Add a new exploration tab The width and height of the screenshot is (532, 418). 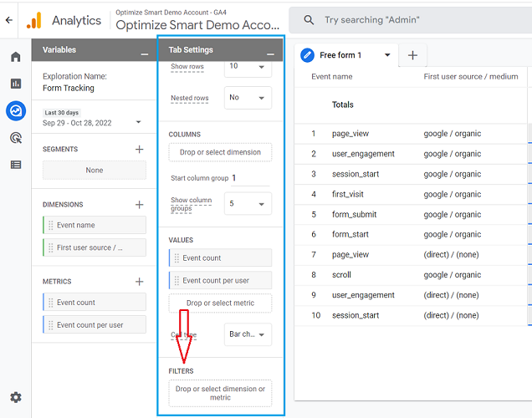[x=412, y=55]
